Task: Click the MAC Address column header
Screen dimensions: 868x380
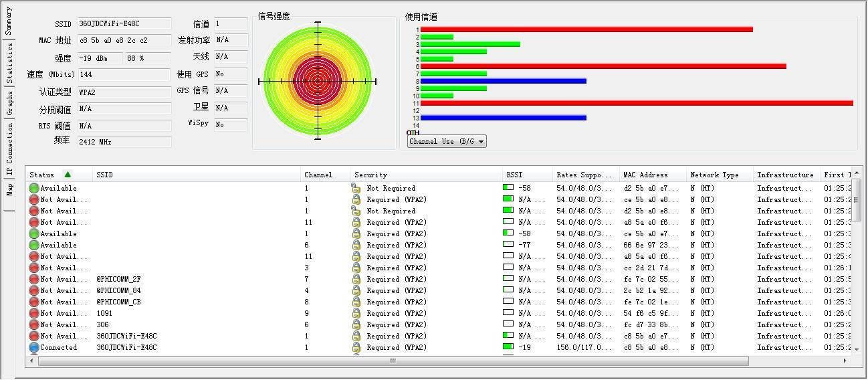Action: 645,175
